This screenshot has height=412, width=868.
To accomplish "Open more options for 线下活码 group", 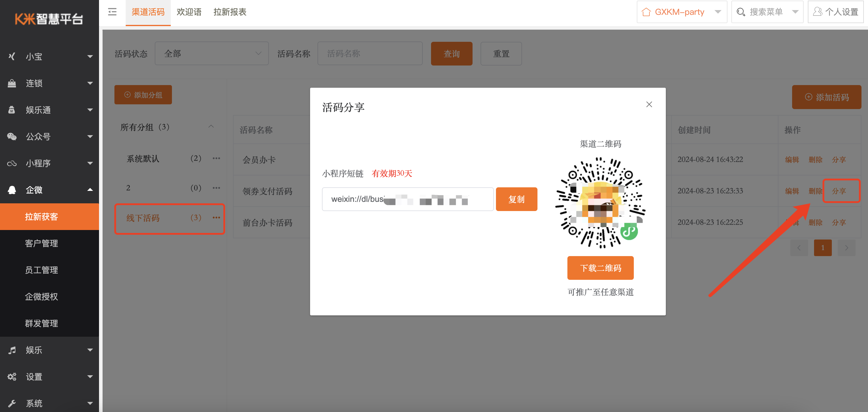I will pyautogui.click(x=216, y=218).
